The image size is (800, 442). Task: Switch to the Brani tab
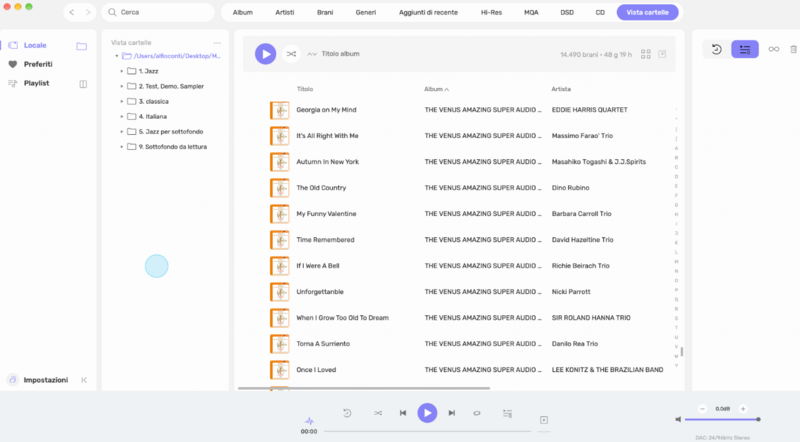click(x=325, y=12)
